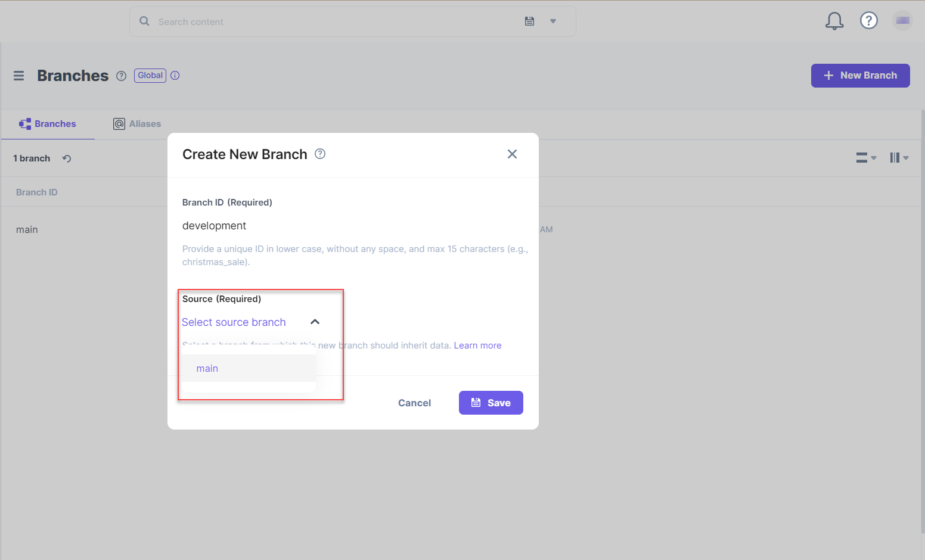
Task: Click the help icon beside Create New Branch title
Action: (320, 154)
